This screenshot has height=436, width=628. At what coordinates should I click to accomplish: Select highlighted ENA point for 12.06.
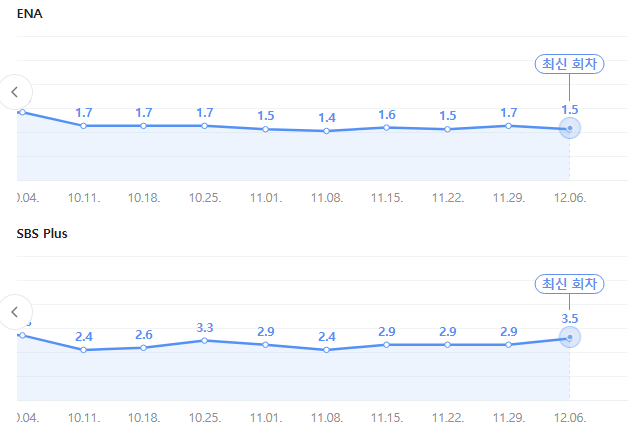570,128
